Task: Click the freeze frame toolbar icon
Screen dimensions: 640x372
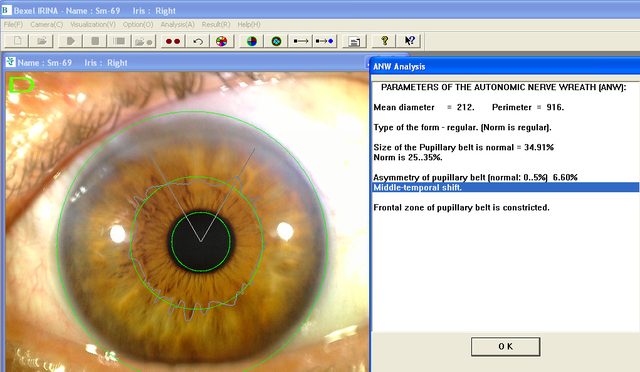Action: click(x=119, y=41)
